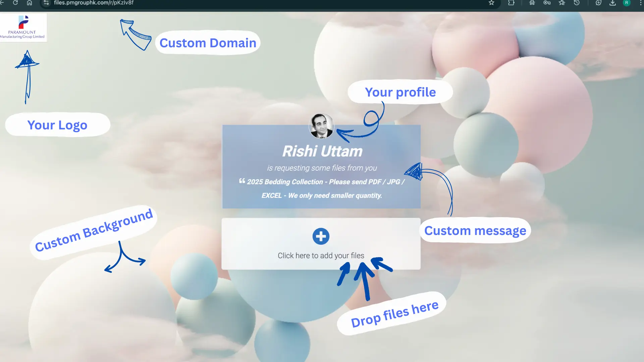
Task: Reload the file request page
Action: [x=15, y=3]
